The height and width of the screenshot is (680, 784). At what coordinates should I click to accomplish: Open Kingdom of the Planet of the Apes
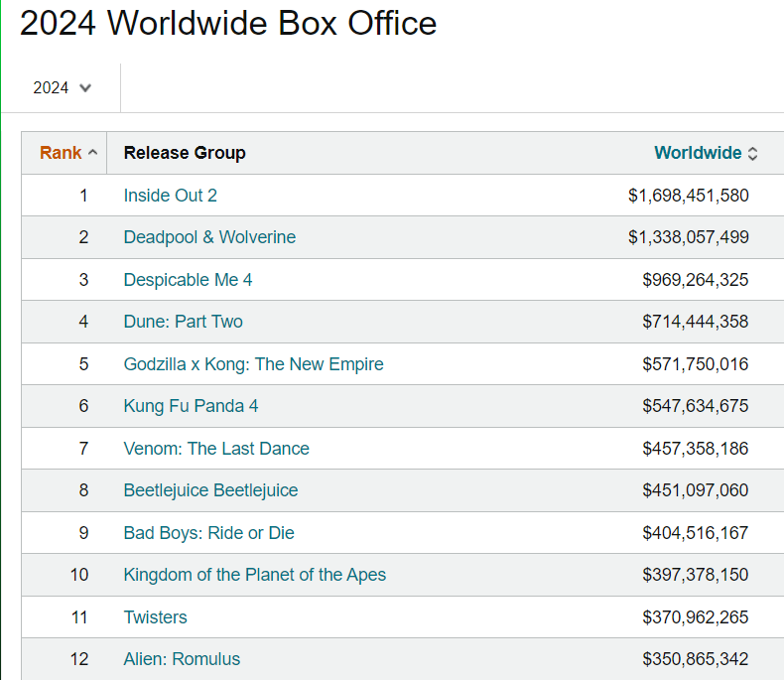254,575
